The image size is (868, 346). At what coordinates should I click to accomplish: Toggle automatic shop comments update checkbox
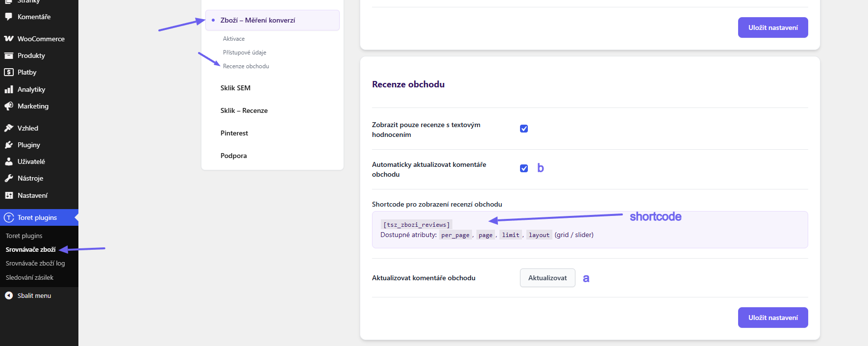pyautogui.click(x=524, y=168)
